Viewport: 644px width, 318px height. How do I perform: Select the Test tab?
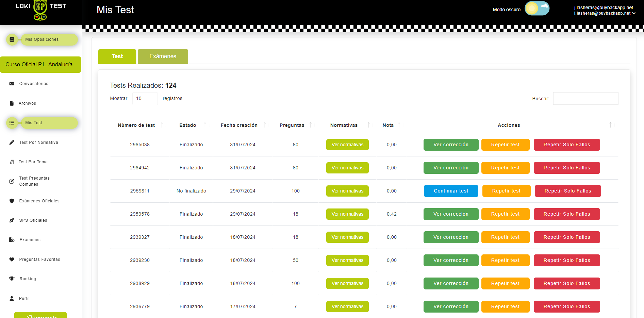[x=117, y=56]
